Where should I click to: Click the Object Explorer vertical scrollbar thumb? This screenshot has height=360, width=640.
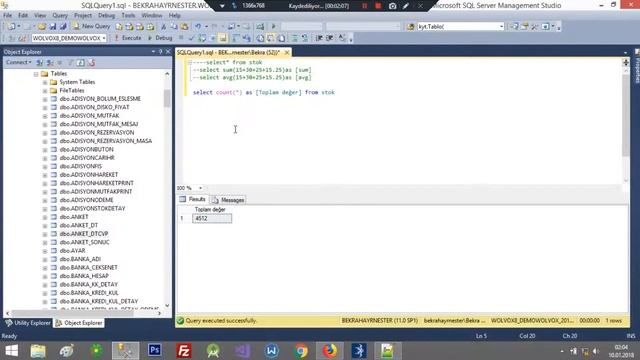(x=167, y=98)
